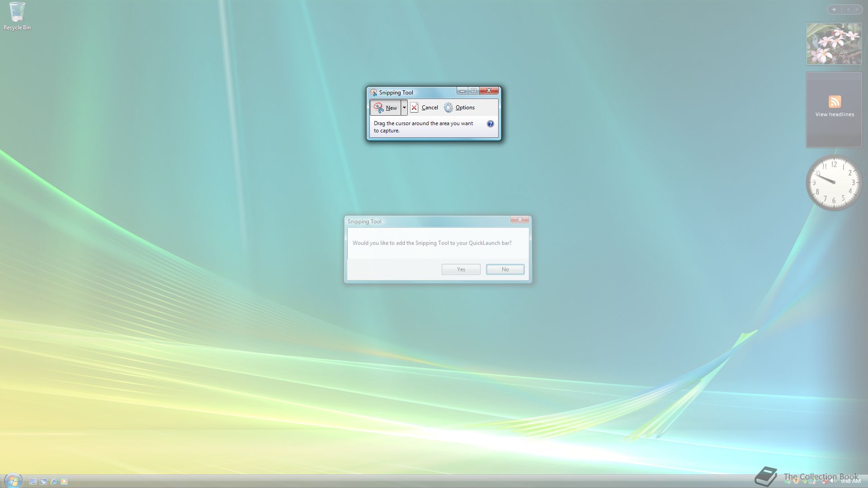This screenshot has width=868, height=488.
Task: Click the New snip scissors button
Action: click(386, 108)
